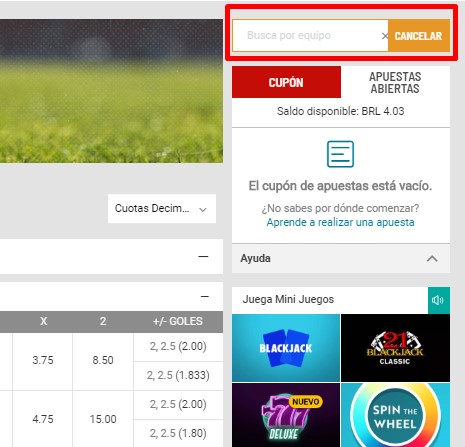Select away win odds 15.00
The image size is (465, 447).
[x=103, y=419]
